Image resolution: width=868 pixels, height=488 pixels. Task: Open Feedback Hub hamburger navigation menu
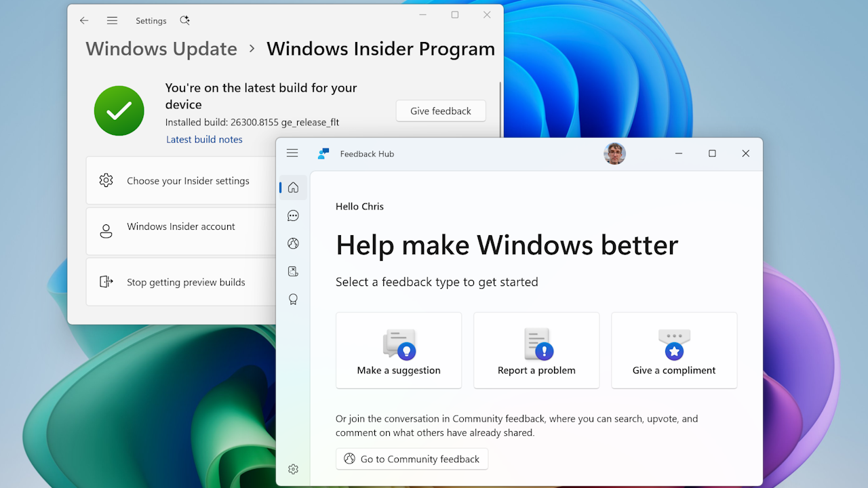292,153
